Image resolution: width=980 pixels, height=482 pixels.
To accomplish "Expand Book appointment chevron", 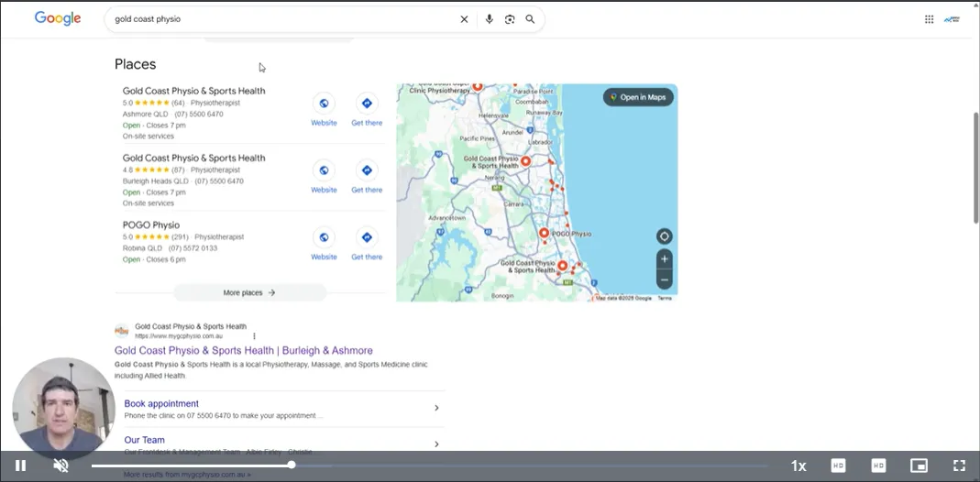I will tap(436, 408).
